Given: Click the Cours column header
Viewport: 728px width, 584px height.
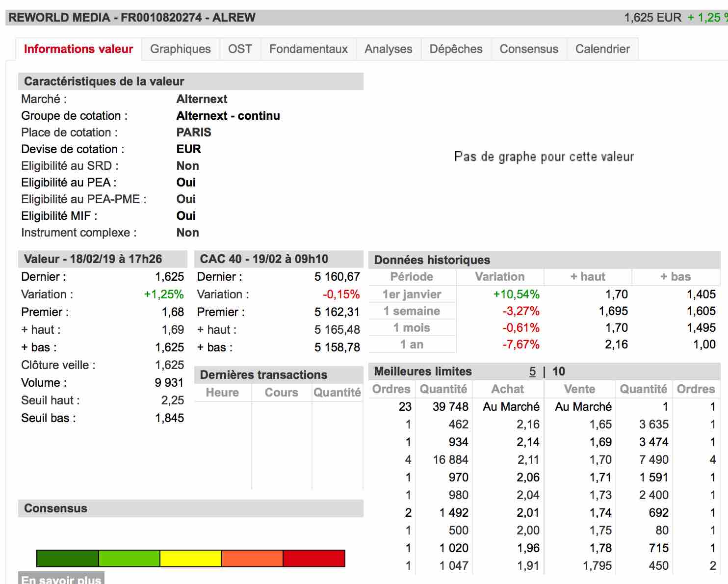Looking at the screenshot, I should point(282,393).
